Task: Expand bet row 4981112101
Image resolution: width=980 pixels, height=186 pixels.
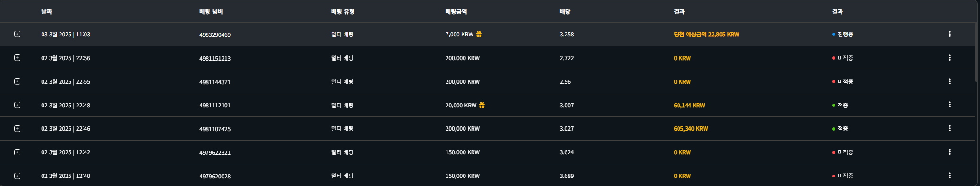Action: point(17,105)
